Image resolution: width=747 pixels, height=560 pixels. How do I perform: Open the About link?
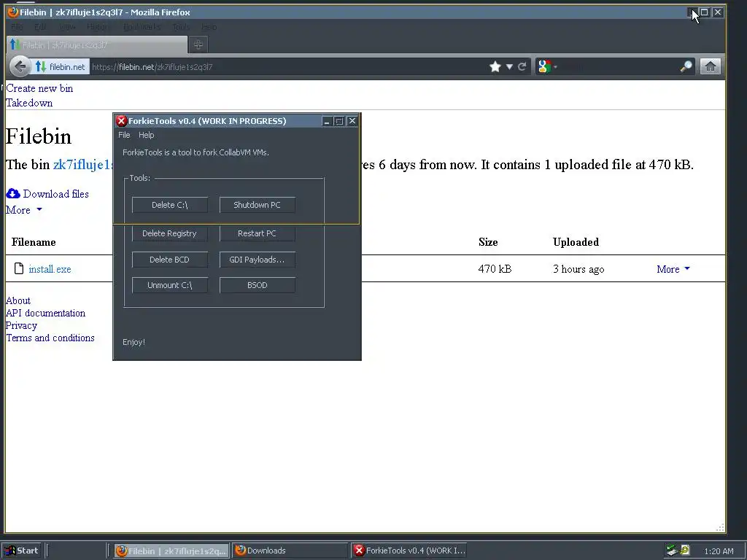[18, 300]
